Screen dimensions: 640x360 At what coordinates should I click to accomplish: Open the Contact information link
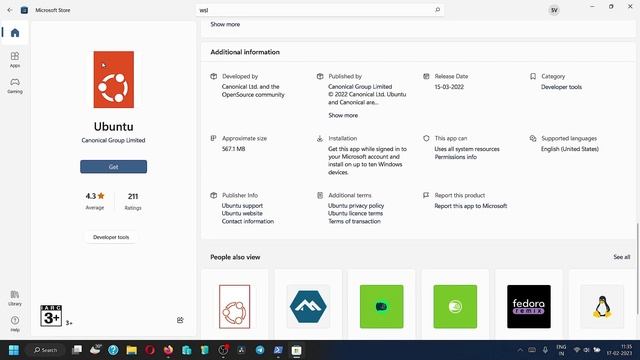click(248, 221)
